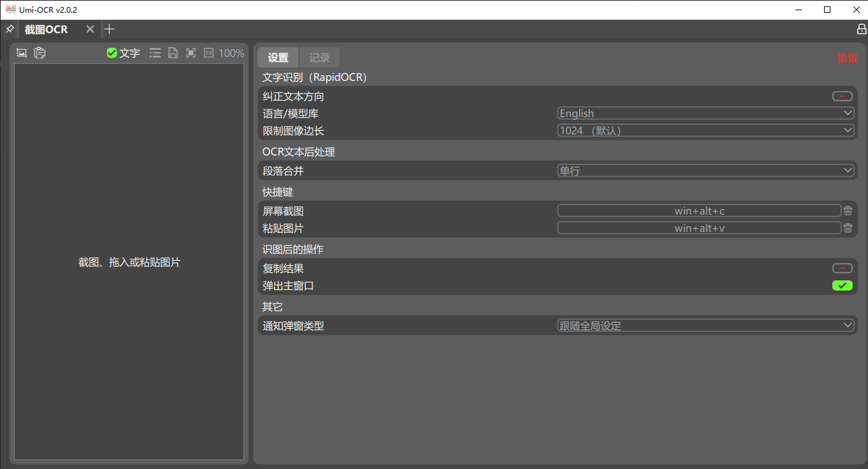The width and height of the screenshot is (868, 469).
Task: Delete the 屏幕截图 hotkey with trash icon
Action: pyautogui.click(x=848, y=211)
